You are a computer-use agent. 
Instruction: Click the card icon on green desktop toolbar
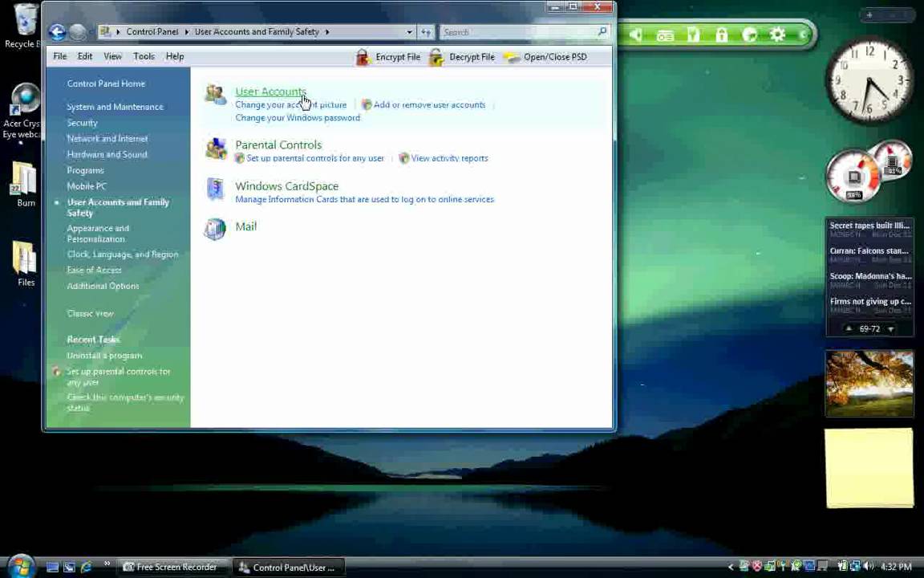(665, 35)
